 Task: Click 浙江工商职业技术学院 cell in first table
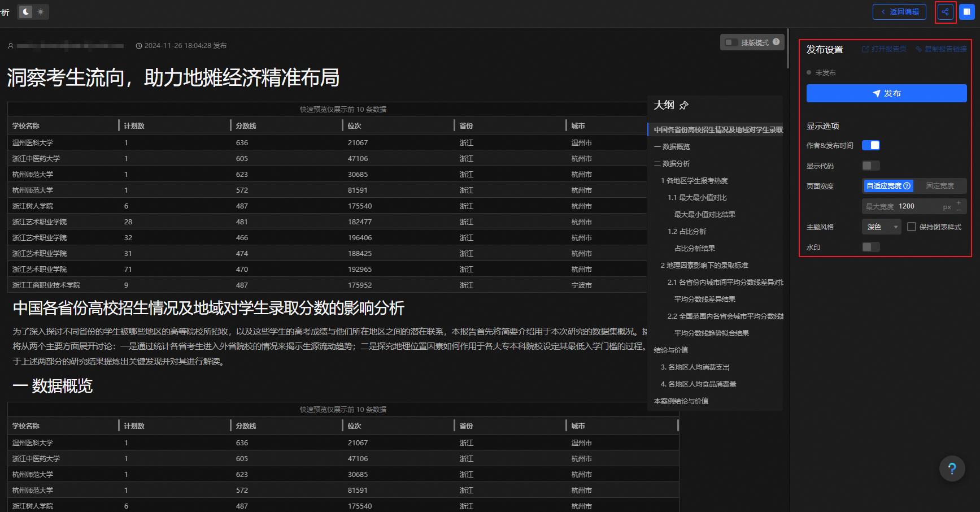click(46, 285)
